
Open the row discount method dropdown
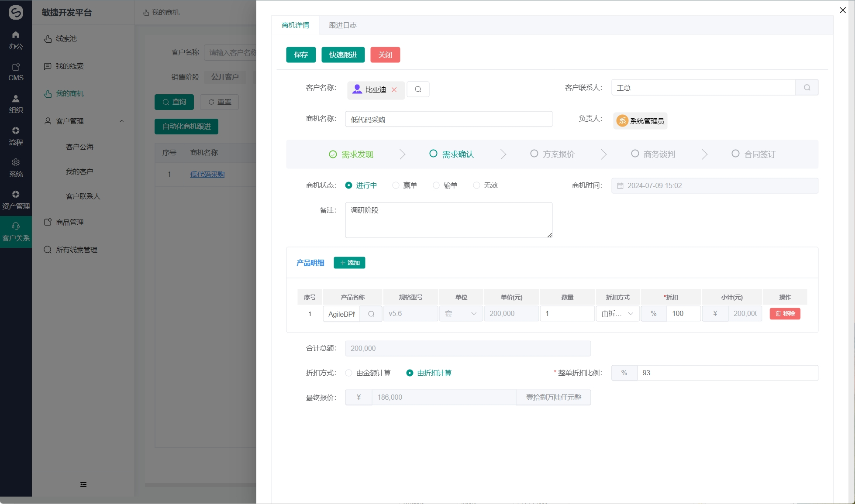(617, 314)
